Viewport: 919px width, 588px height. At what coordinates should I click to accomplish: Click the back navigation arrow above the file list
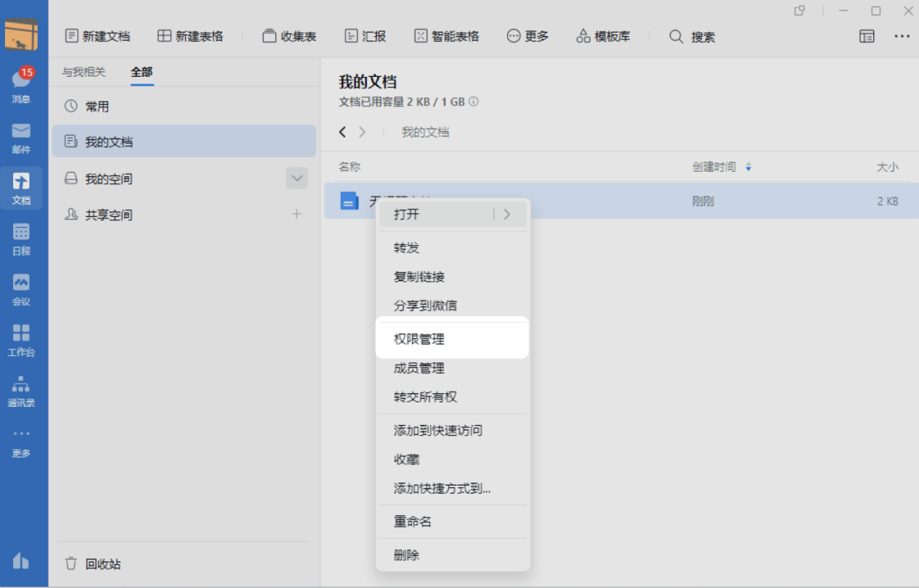tap(342, 131)
